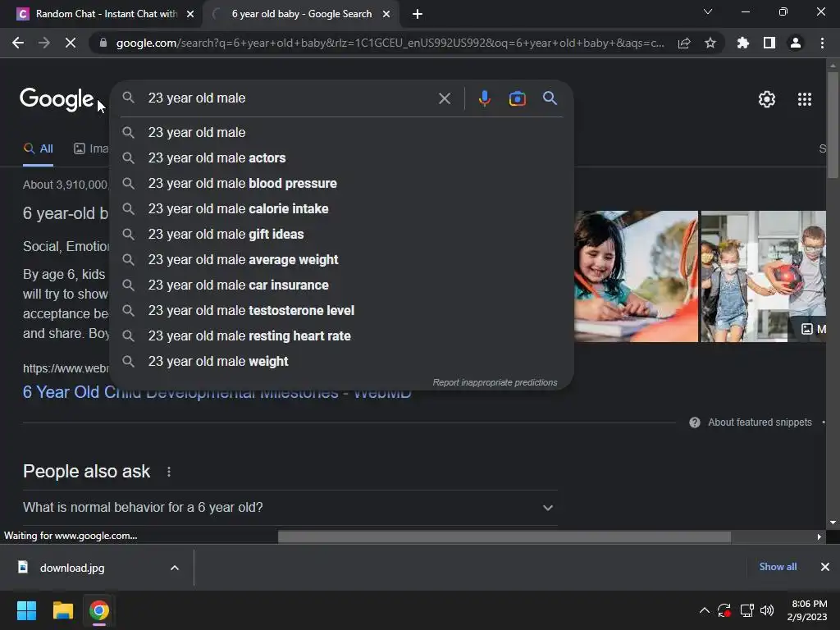Click the horizontal scrollbar right arrow
This screenshot has width=840, height=630.
click(819, 536)
